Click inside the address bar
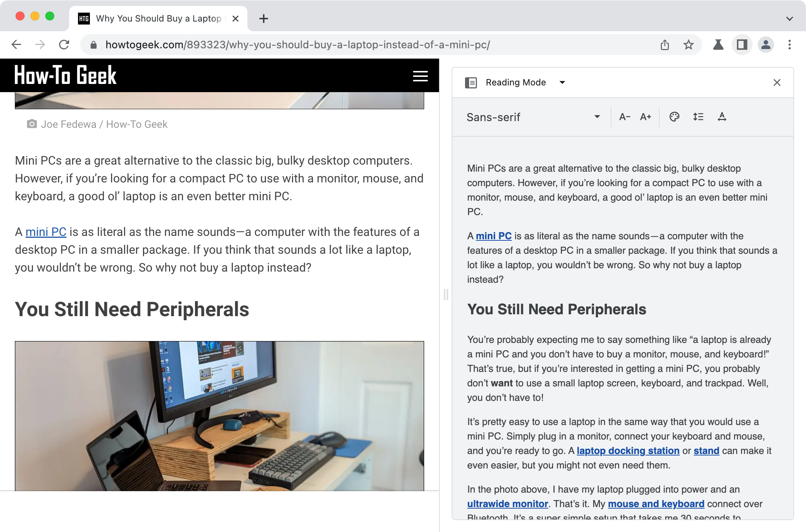The width and height of the screenshot is (806, 532). 297,45
